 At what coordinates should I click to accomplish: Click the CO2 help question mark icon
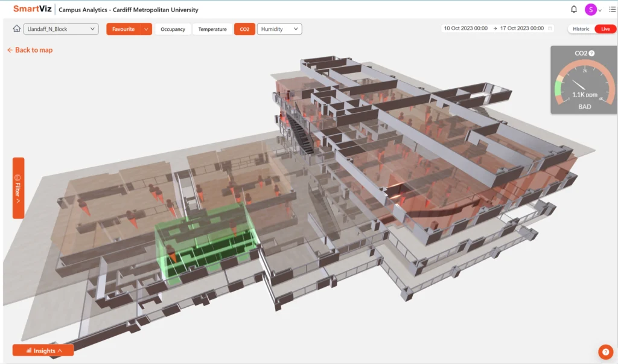tap(591, 53)
